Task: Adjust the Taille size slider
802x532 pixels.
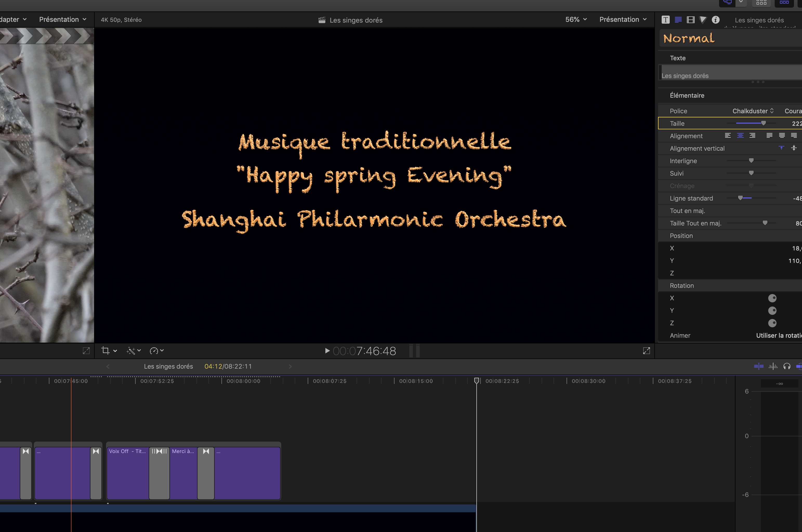Action: click(x=763, y=123)
